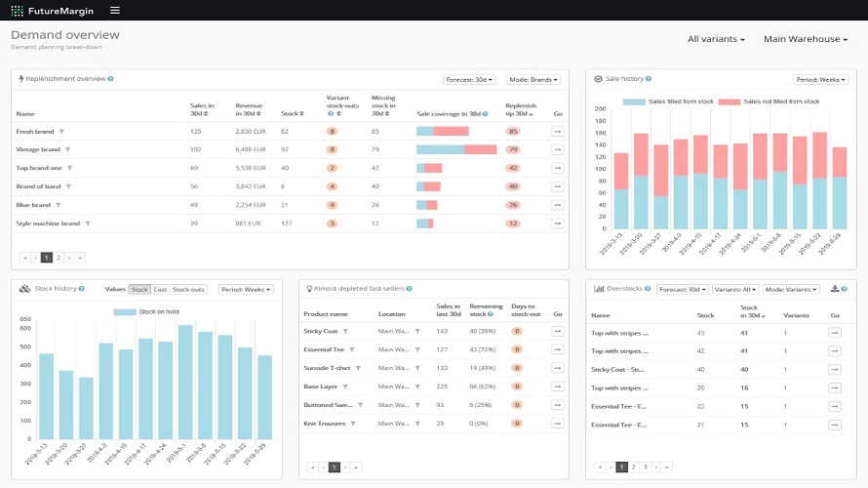Filter by Fresh brand funnel icon
Viewport: 868px width, 488px height.
tap(61, 132)
